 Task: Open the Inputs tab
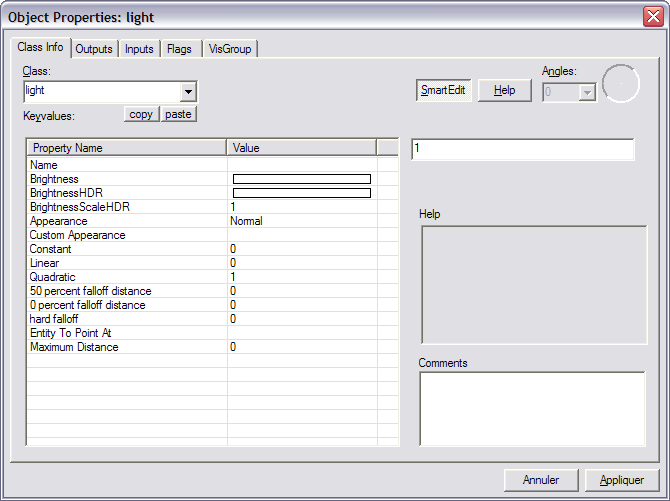click(x=139, y=49)
